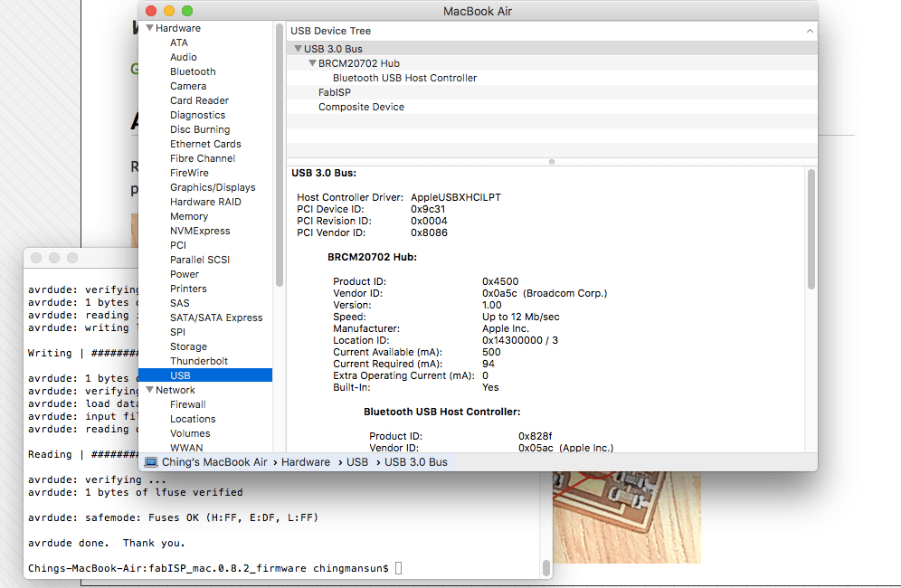This screenshot has width=901, height=588.
Task: Click USB in the path bar
Action: pos(356,462)
